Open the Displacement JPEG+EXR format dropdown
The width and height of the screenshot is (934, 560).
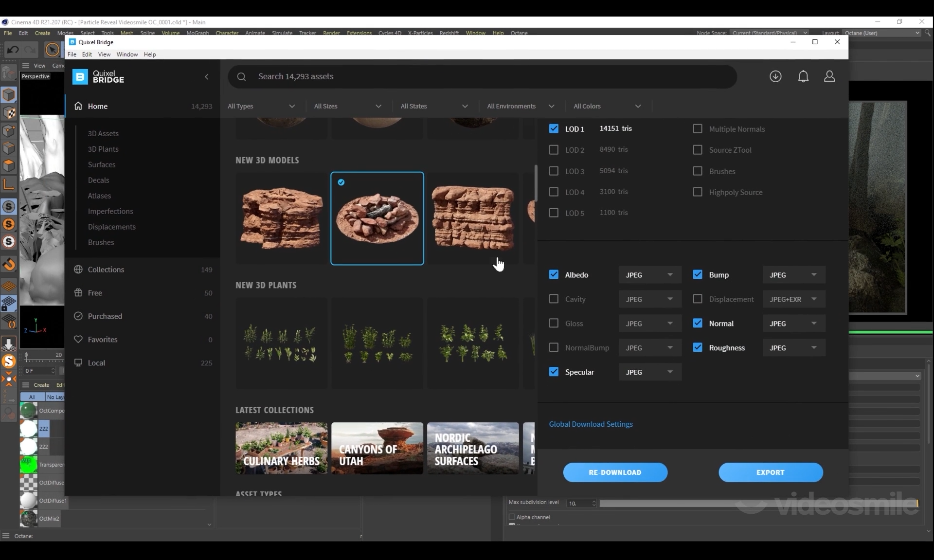[793, 299]
